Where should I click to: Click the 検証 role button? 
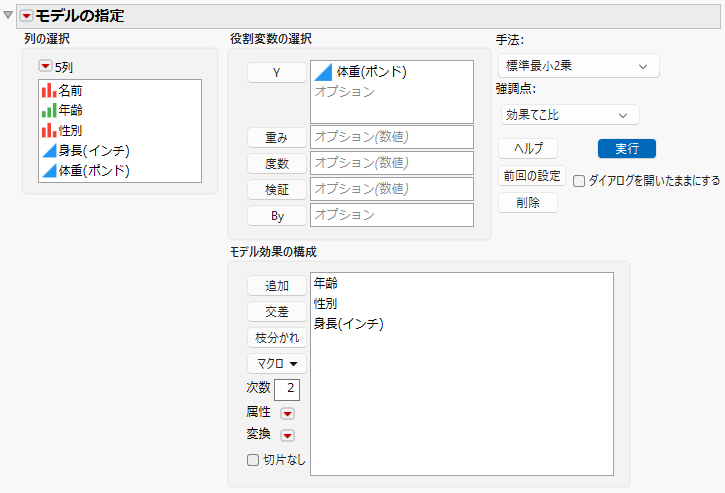point(276,189)
